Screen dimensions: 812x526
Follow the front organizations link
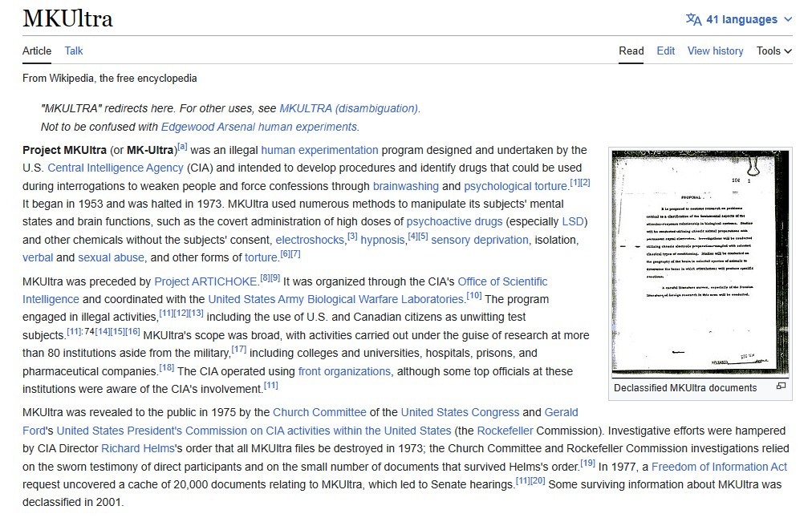344,371
